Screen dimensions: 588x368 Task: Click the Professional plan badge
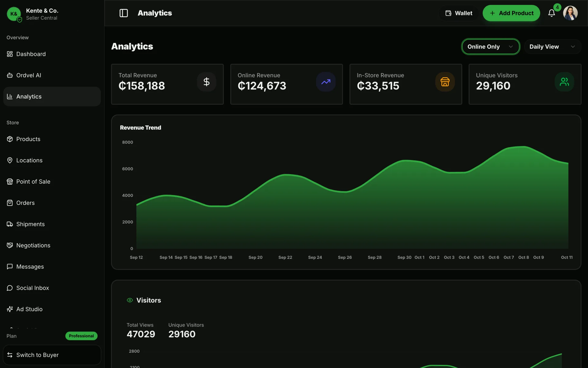81,336
